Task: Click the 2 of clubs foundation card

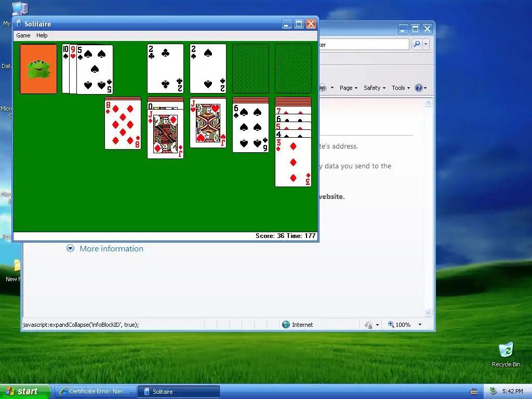Action: (x=165, y=69)
